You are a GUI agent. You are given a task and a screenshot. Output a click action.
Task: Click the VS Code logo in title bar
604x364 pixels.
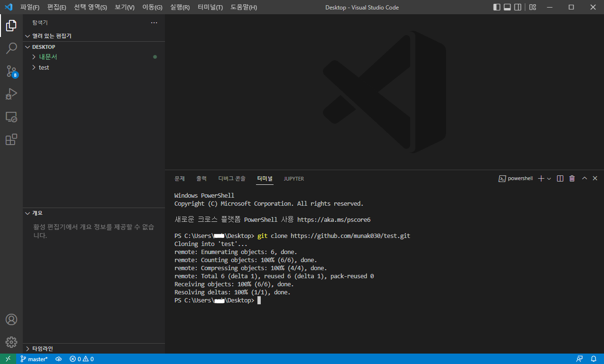coord(8,7)
